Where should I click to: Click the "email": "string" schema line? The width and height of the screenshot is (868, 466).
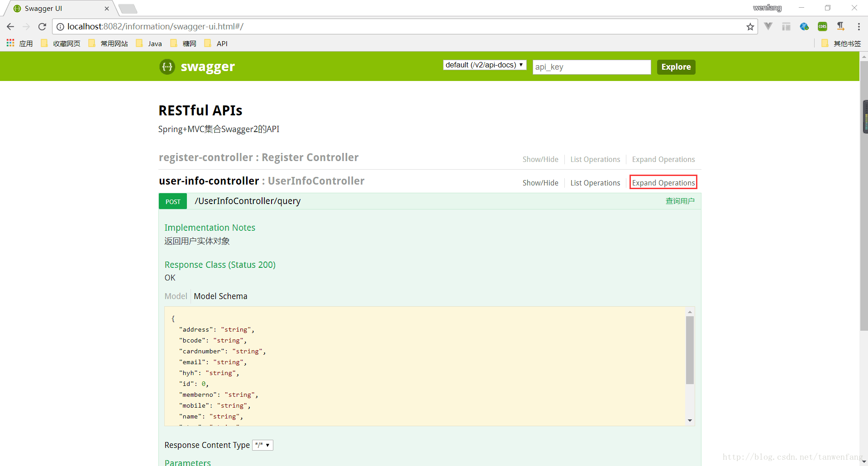[213, 362]
